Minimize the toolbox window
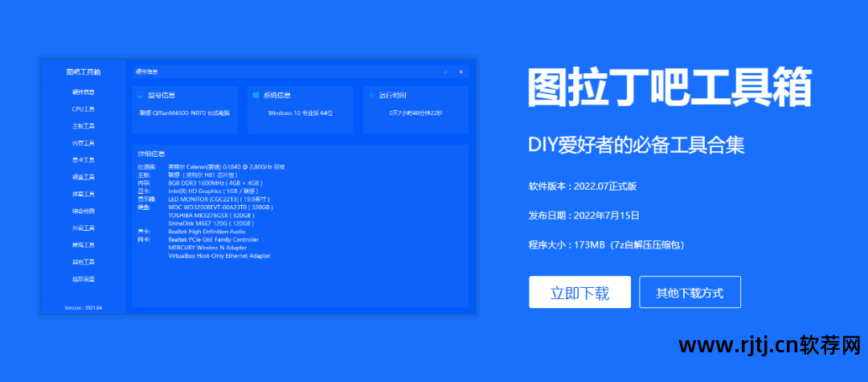 pyautogui.click(x=445, y=72)
